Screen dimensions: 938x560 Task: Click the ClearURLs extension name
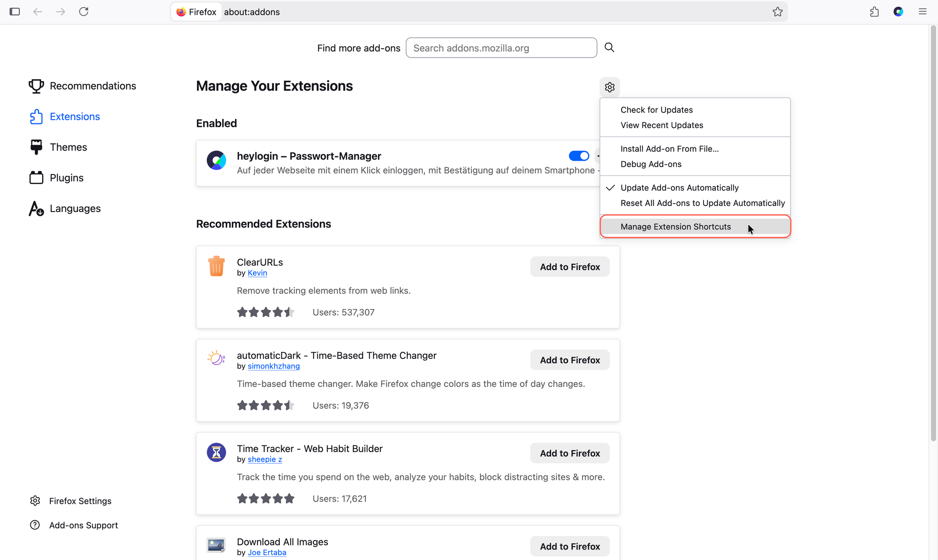tap(260, 262)
